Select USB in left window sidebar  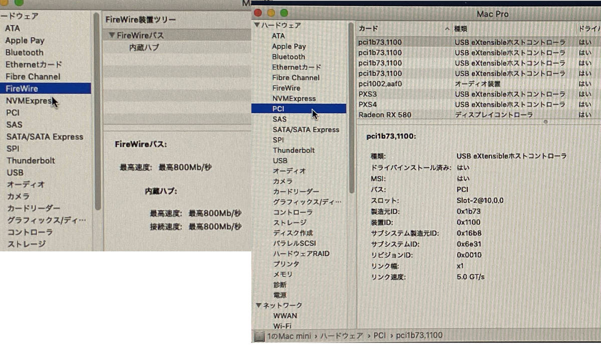15,173
